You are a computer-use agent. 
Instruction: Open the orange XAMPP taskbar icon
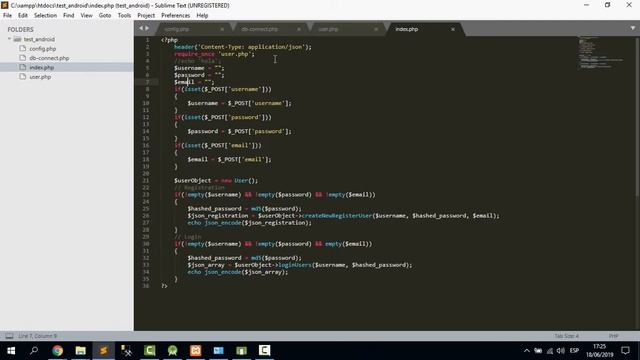196,351
